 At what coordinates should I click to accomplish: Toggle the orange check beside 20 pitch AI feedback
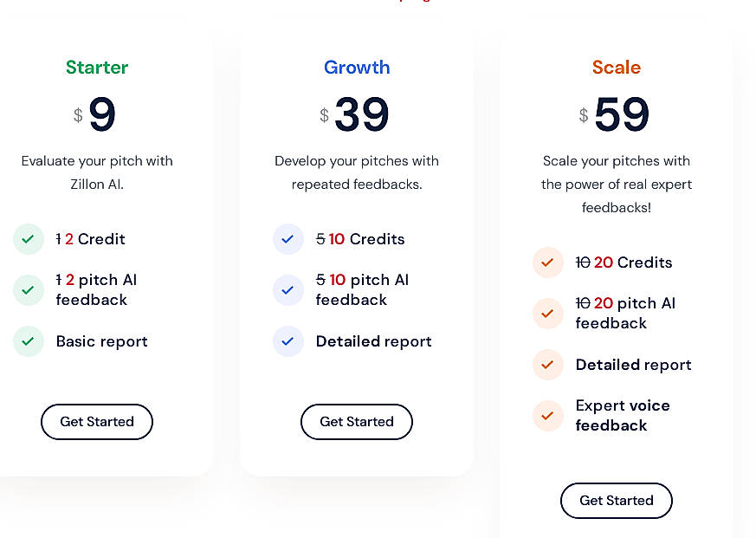pyautogui.click(x=548, y=313)
